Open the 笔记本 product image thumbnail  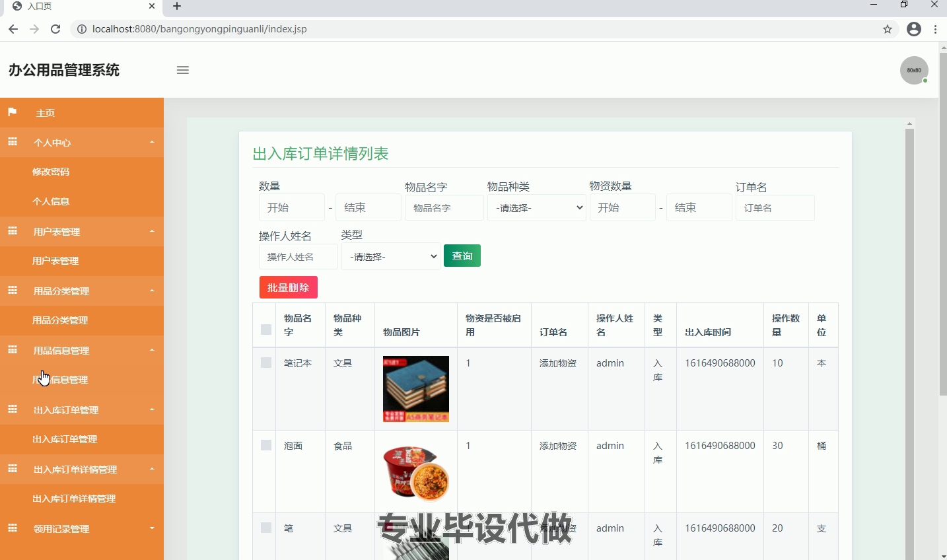[416, 389]
